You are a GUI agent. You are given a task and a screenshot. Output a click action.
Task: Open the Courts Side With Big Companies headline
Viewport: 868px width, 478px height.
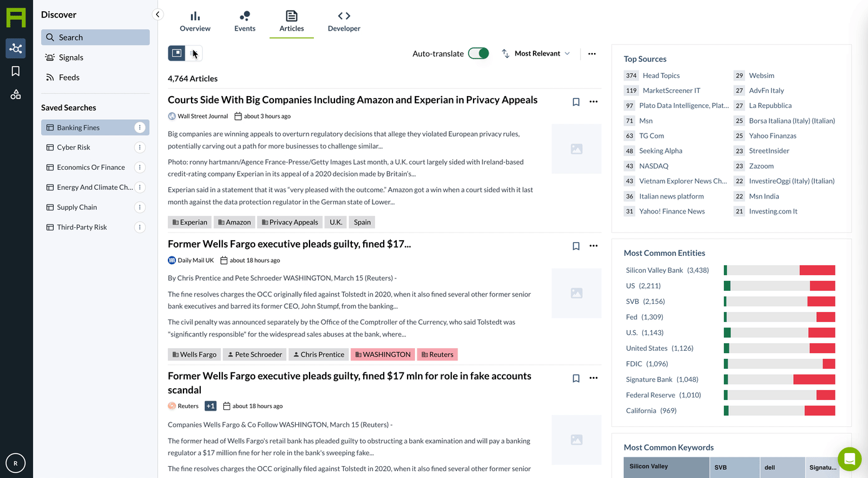[353, 100]
